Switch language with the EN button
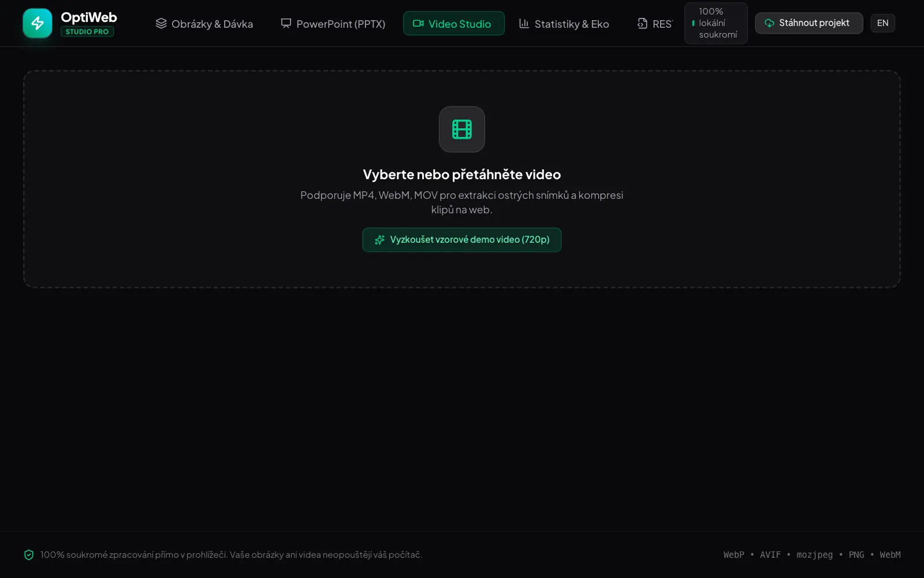924x578 pixels. 882,23
